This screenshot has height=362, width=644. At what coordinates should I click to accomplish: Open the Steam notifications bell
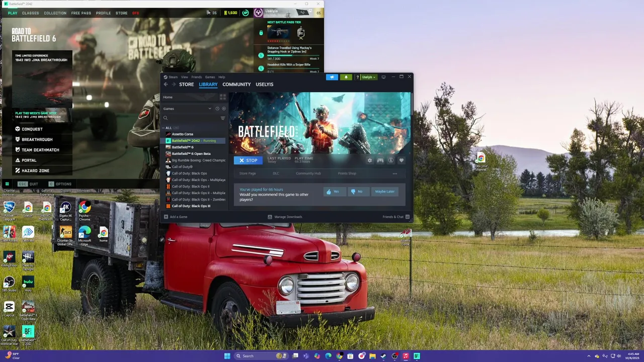coord(346,77)
